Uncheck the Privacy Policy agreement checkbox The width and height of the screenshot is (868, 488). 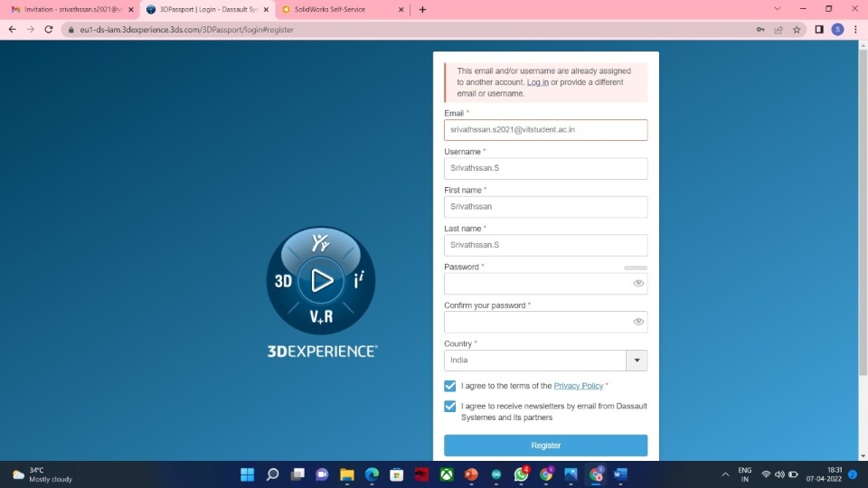click(x=450, y=386)
